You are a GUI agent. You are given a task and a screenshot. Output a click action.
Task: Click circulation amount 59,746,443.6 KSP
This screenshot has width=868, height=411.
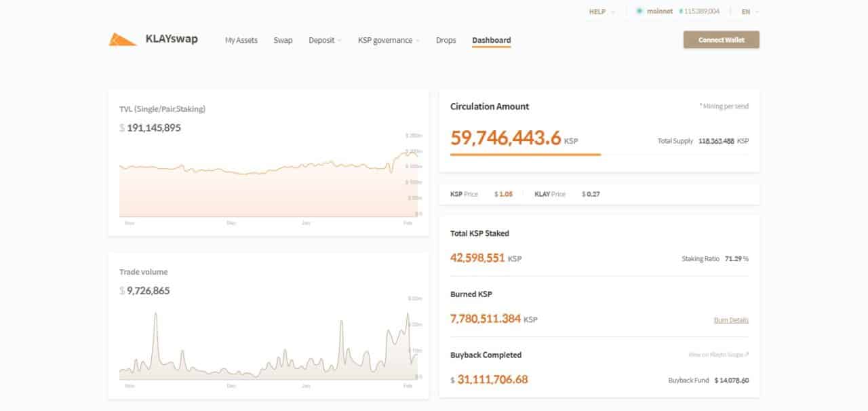514,138
